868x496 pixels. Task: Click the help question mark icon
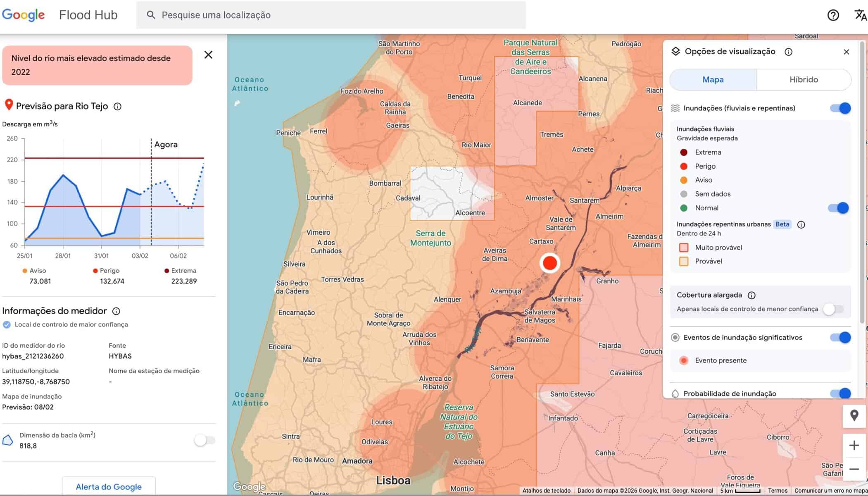(833, 15)
